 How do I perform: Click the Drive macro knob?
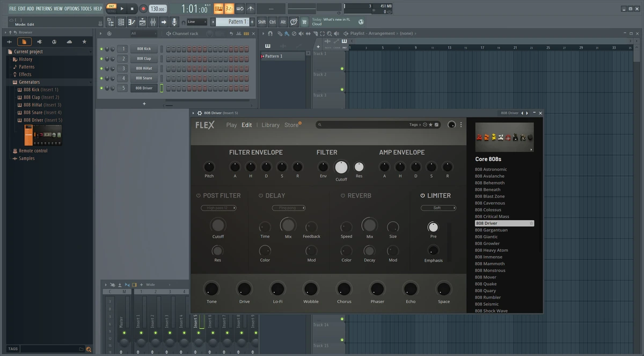click(245, 289)
